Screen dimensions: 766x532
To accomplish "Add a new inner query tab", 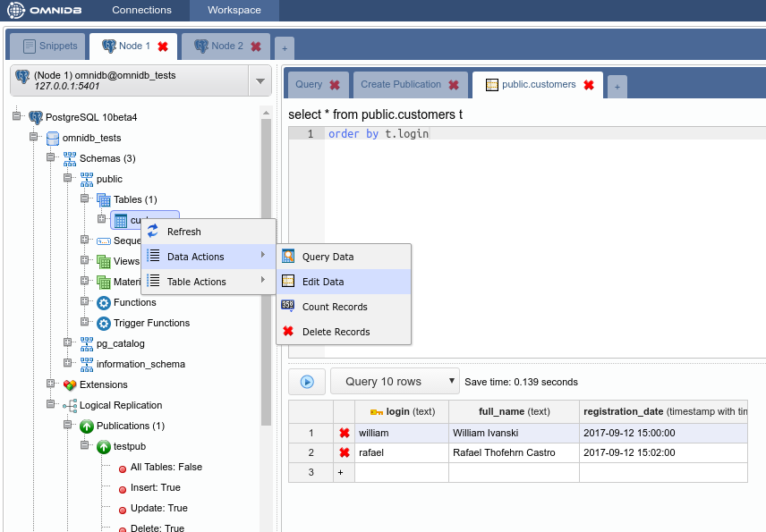I will coord(617,87).
